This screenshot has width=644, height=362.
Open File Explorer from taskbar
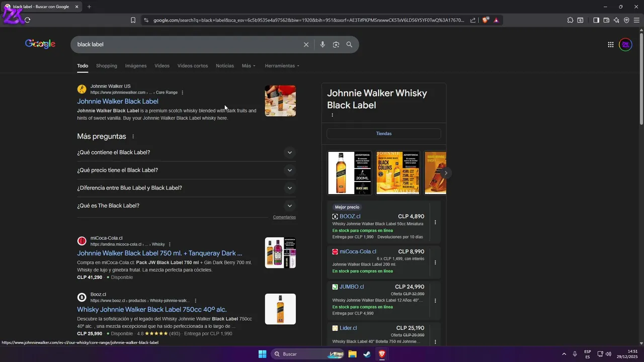point(352,354)
